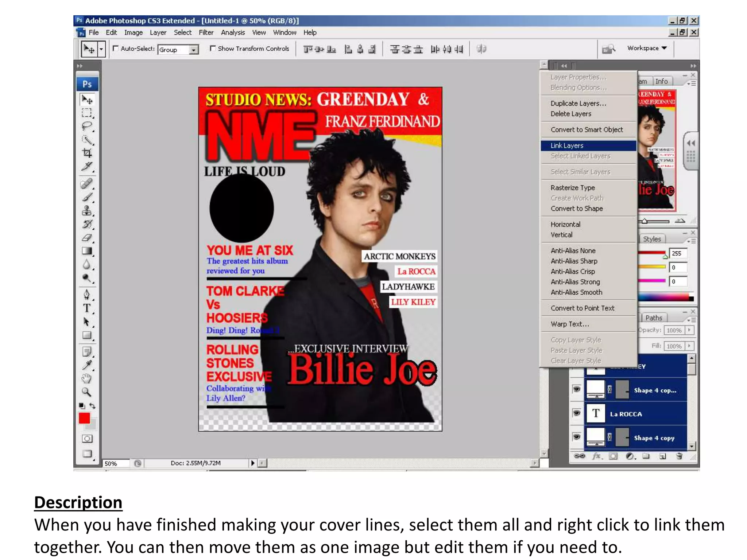Select the Hand tool
The height and width of the screenshot is (560, 747).
[x=87, y=378]
